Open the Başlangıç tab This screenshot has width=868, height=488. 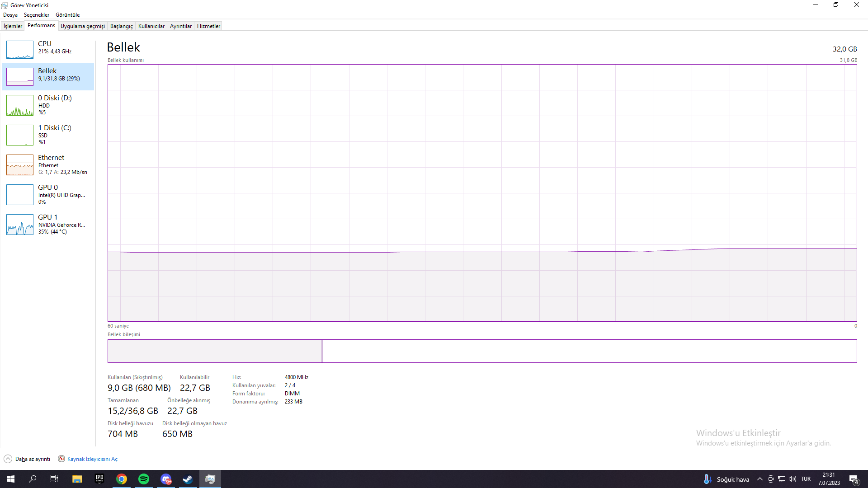(121, 26)
